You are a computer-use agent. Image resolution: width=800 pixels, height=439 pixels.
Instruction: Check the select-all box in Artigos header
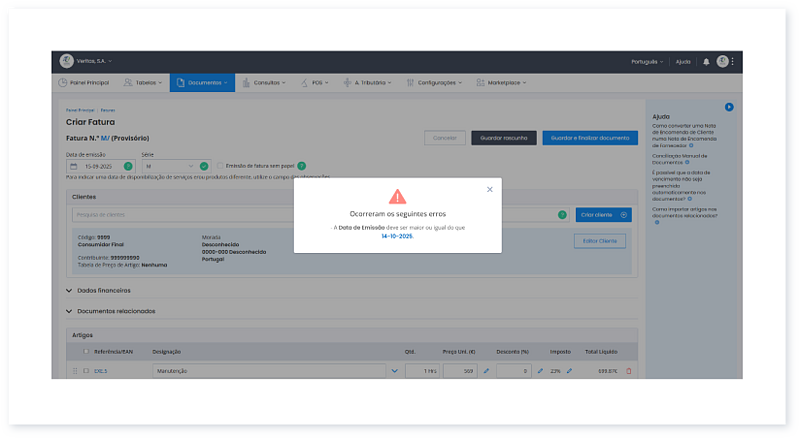[x=85, y=352]
